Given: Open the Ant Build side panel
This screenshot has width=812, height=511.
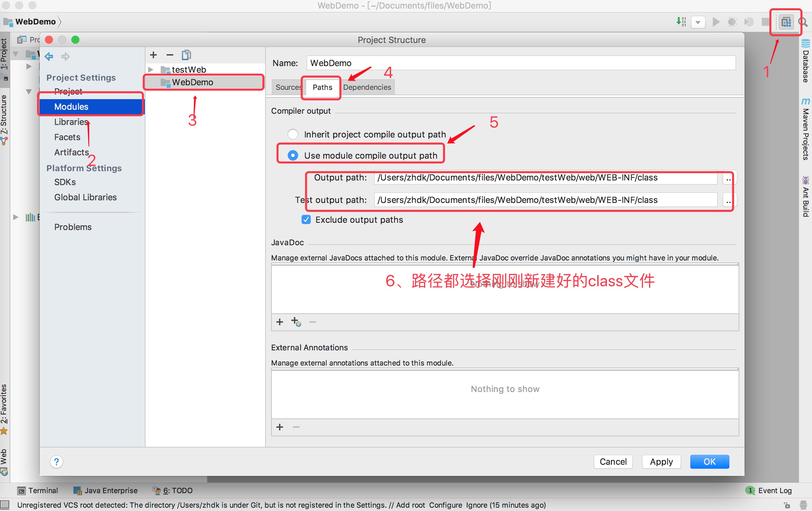Looking at the screenshot, I should (x=806, y=196).
